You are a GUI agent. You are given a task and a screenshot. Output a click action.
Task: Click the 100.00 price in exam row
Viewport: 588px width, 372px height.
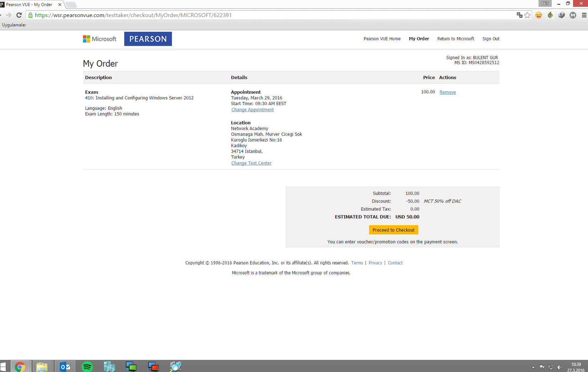(x=428, y=92)
